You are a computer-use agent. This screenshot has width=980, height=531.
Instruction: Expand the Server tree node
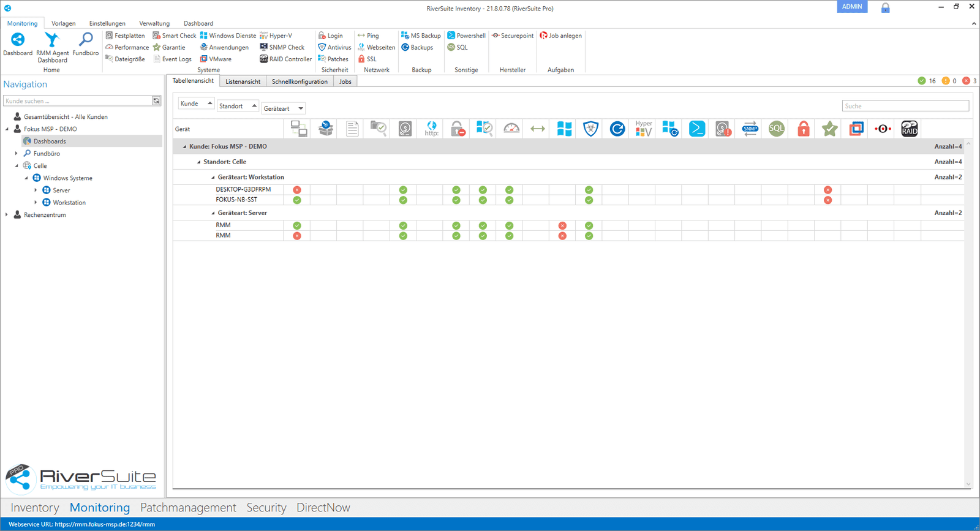point(36,190)
